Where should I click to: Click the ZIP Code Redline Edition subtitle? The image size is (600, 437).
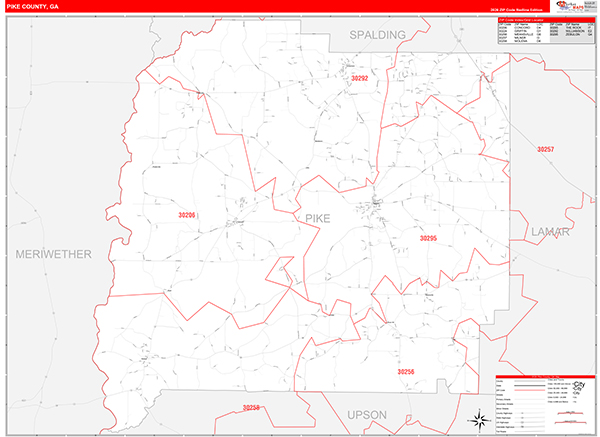click(x=516, y=10)
